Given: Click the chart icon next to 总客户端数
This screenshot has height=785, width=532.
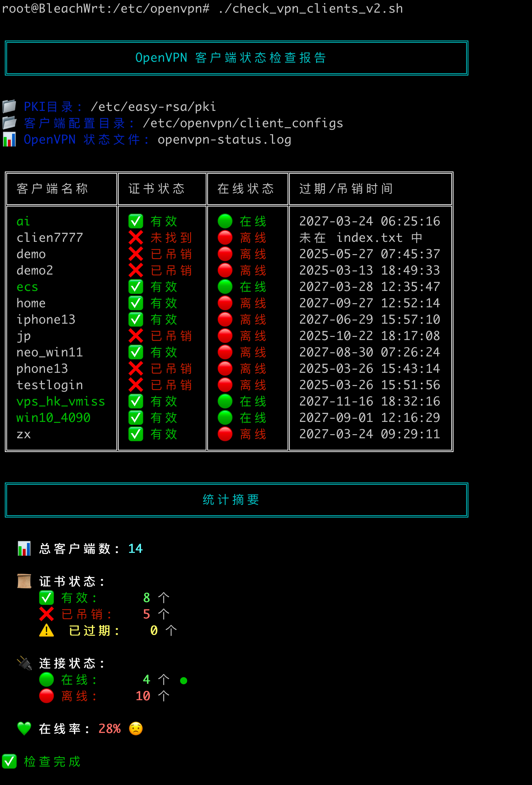Looking at the screenshot, I should pos(24,548).
